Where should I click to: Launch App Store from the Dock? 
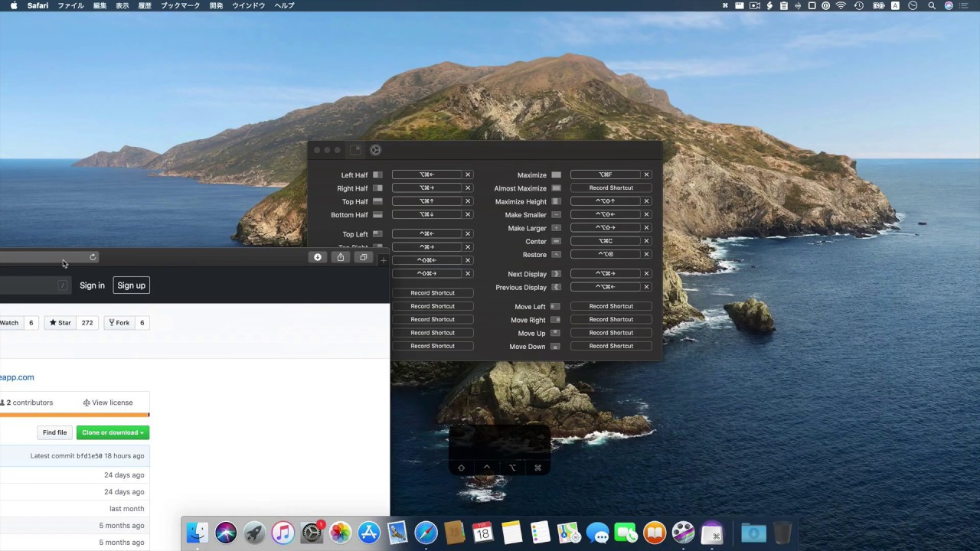click(x=369, y=533)
